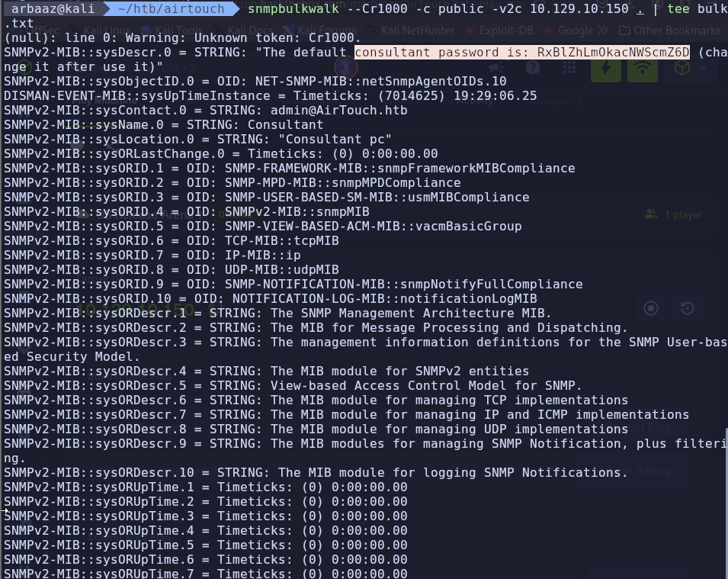Click the 1 player indicator
The height and width of the screenshot is (579, 728).
674,214
